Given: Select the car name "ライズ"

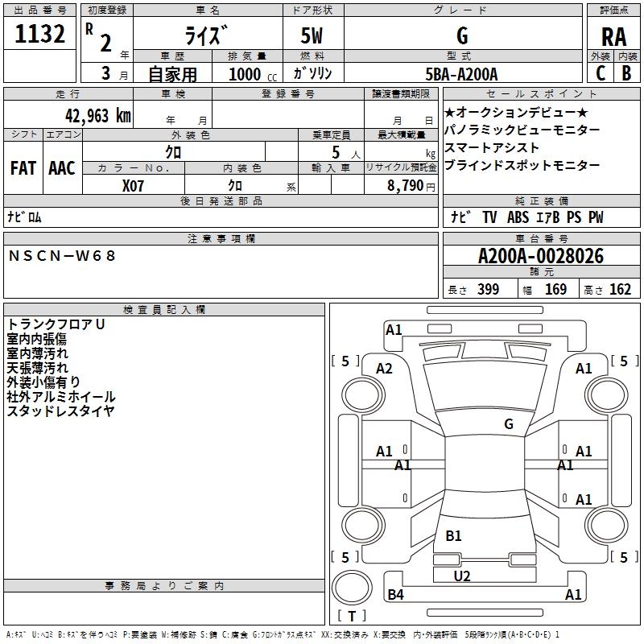Looking at the screenshot, I should click(x=206, y=35).
